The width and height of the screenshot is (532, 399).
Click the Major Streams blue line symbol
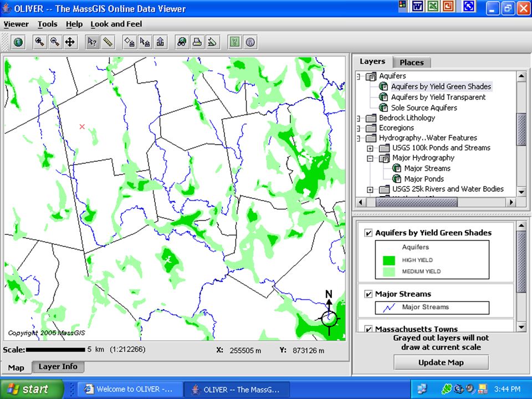389,308
